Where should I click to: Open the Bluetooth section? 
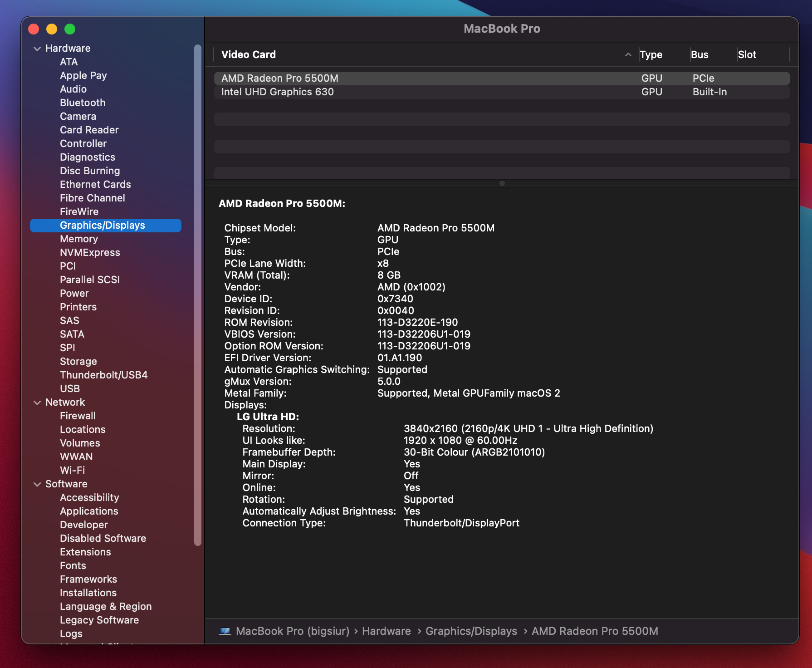point(83,103)
